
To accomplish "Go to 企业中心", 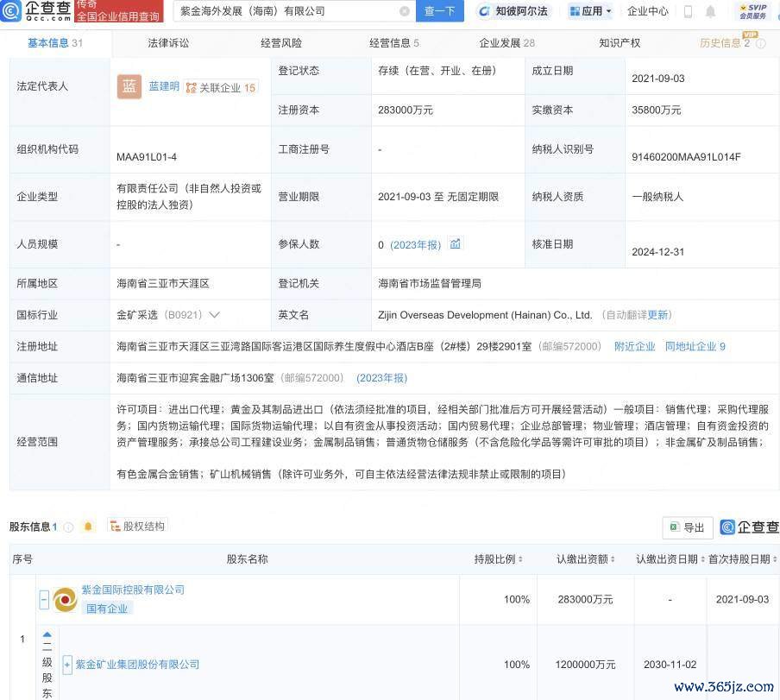I will 648,11.
